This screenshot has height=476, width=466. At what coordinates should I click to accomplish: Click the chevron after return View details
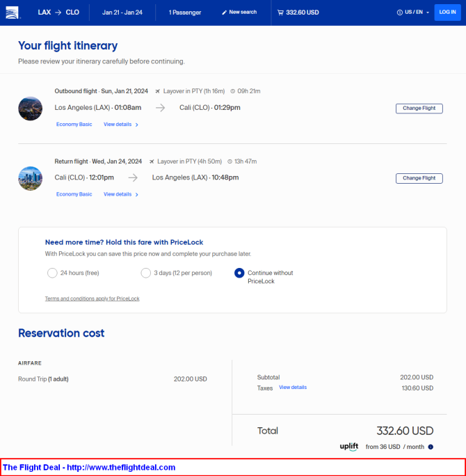137,195
